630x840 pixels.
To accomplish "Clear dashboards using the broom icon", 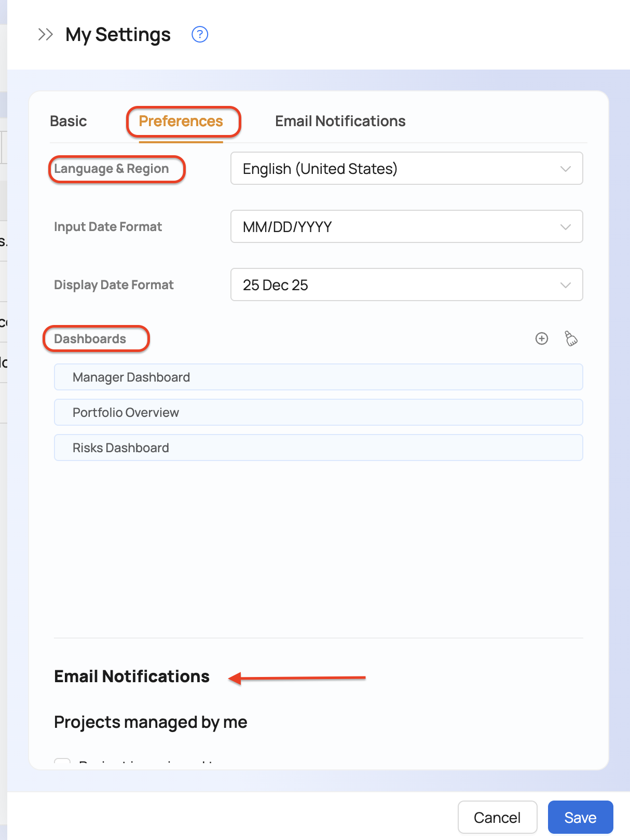I will coord(571,338).
